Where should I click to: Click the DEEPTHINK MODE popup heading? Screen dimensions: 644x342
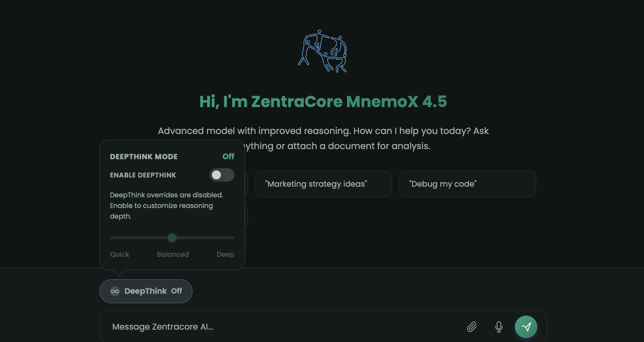pyautogui.click(x=144, y=156)
